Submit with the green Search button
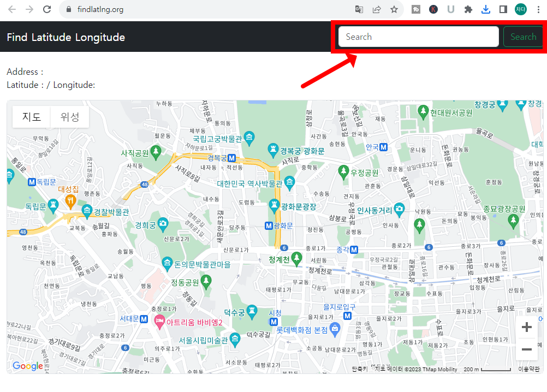This screenshot has width=547, height=392. tap(524, 37)
